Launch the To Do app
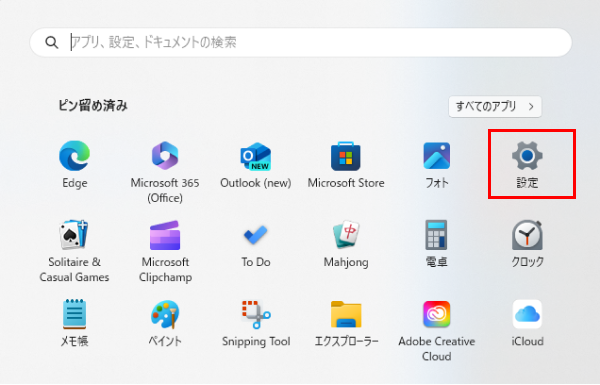Screen dimensions: 600x385 coord(256,245)
